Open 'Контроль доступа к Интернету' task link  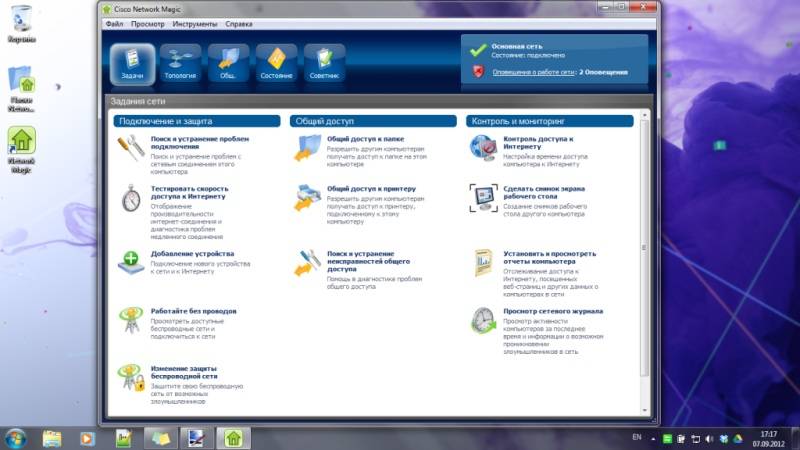click(x=538, y=143)
